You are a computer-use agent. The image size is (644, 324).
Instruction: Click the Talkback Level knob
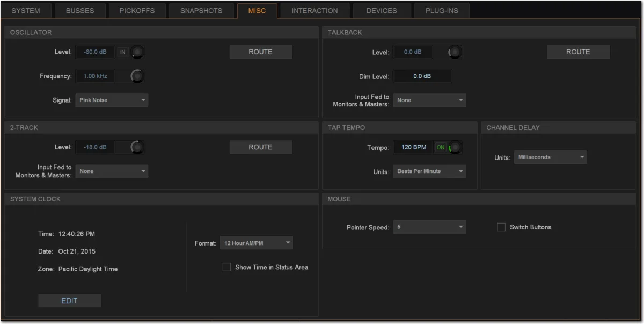[x=455, y=52]
